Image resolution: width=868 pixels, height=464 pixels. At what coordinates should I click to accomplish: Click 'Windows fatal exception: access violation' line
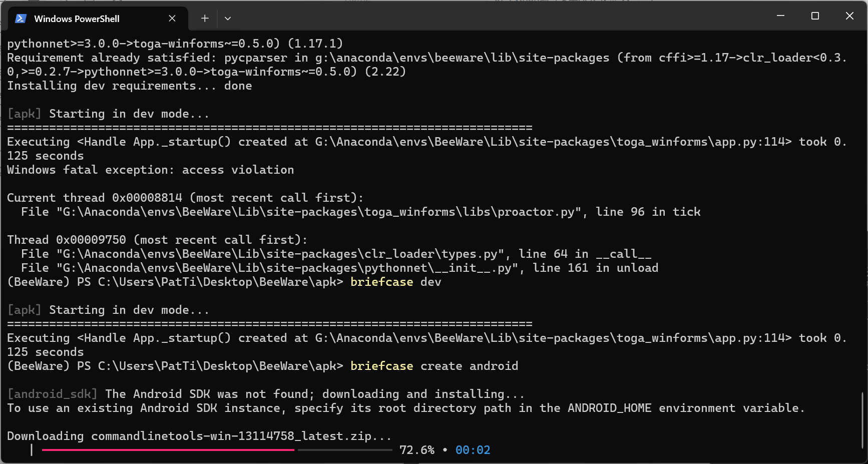point(150,170)
